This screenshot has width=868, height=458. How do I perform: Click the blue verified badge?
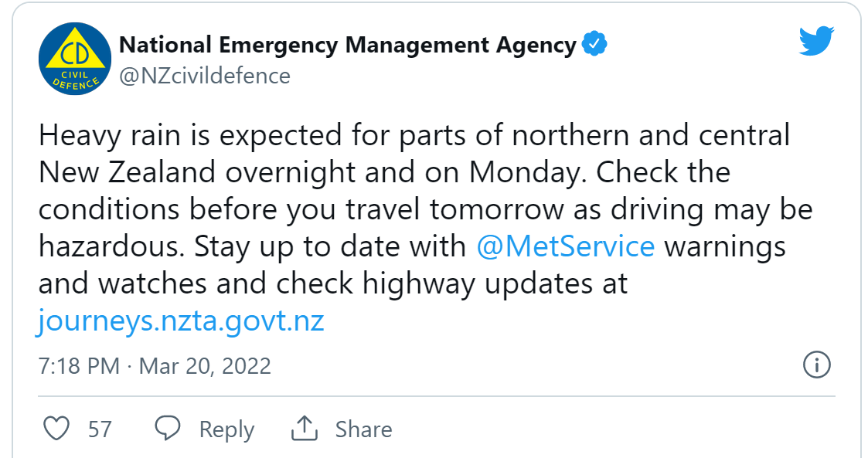[x=594, y=44]
